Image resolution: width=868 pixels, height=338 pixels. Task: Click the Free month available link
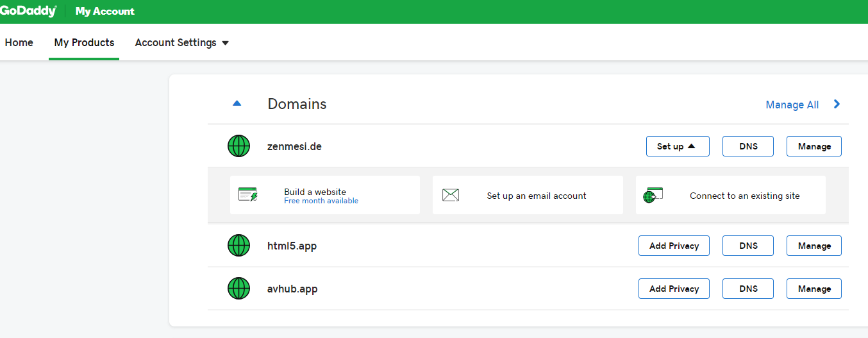[x=321, y=201]
